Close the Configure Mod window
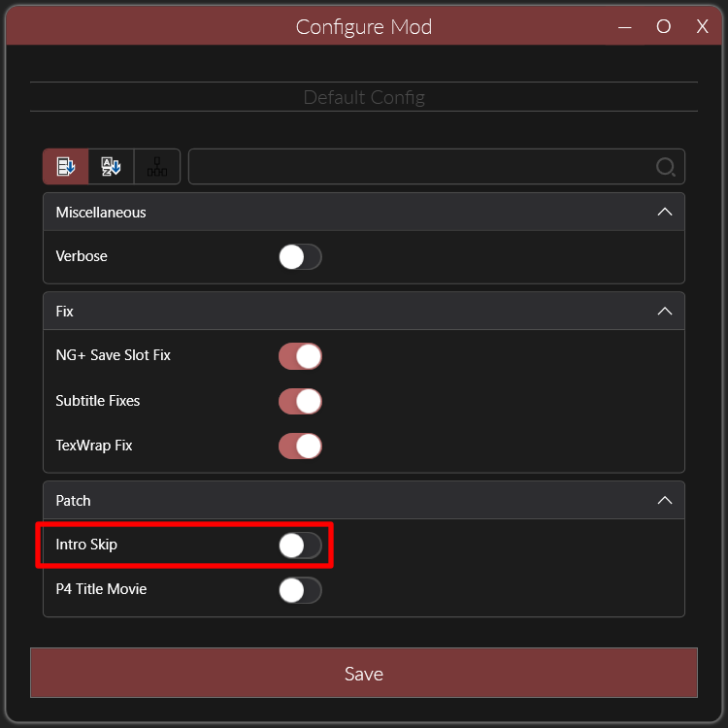Screen dimensions: 728x728 (x=702, y=27)
